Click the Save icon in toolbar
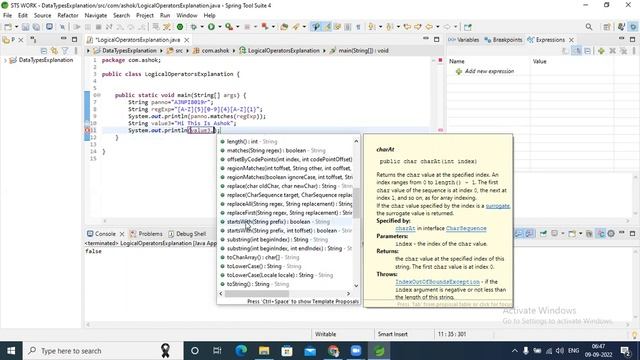Image resolution: width=640 pixels, height=360 pixels. point(25,27)
